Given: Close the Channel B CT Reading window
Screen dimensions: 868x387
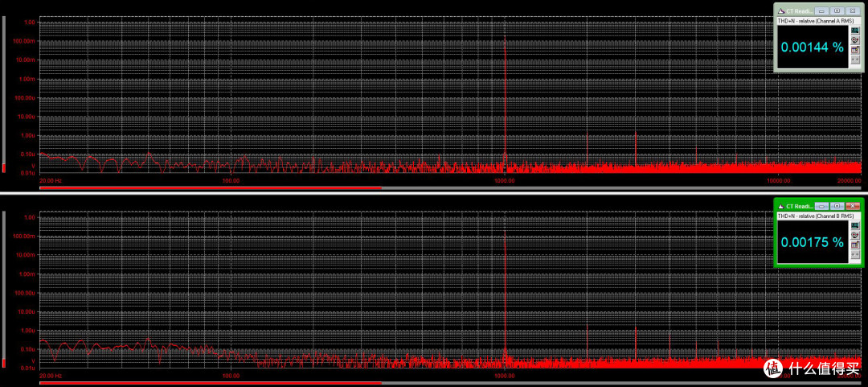Looking at the screenshot, I should [853, 206].
